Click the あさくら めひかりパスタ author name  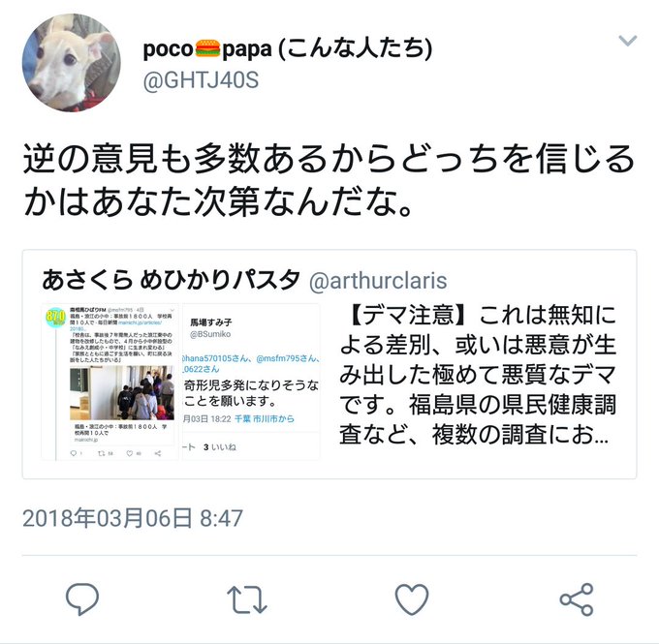pos(171,280)
